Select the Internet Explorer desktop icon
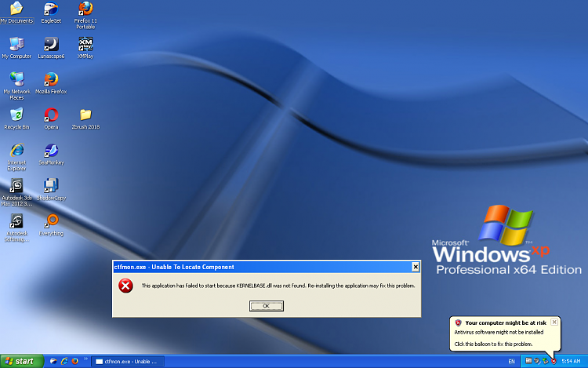The height and width of the screenshot is (368, 588). (x=16, y=157)
